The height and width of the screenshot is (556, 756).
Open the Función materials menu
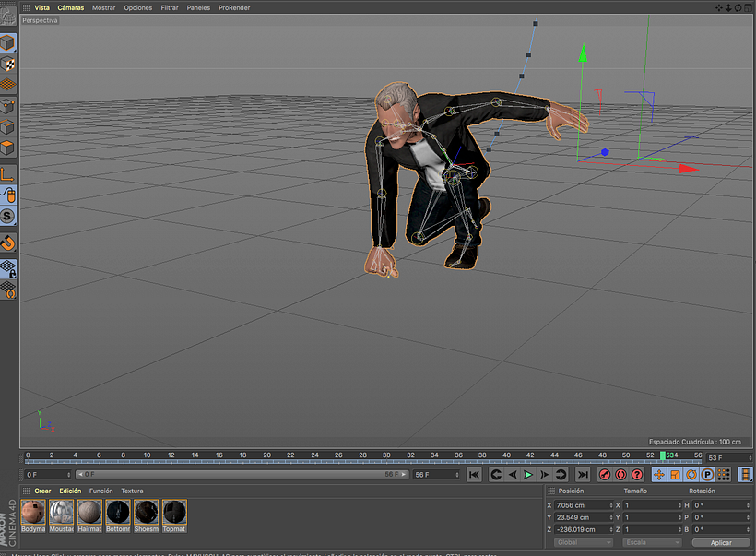pyautogui.click(x=100, y=491)
